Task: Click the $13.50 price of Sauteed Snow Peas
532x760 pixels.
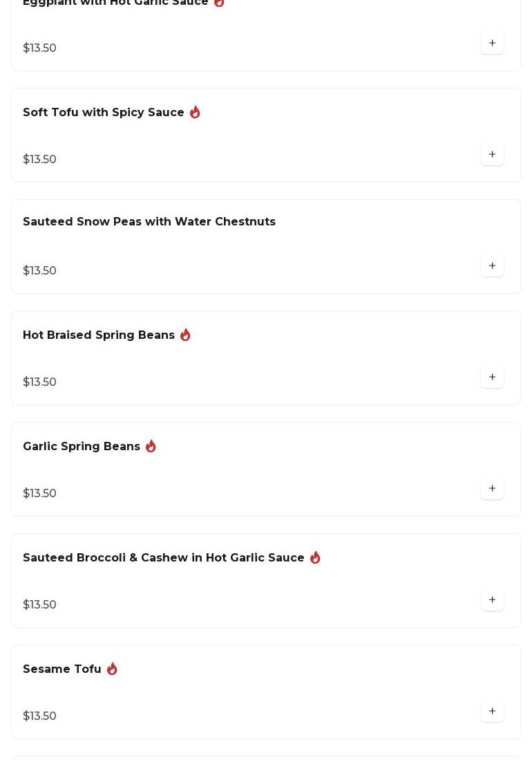Action: (40, 271)
